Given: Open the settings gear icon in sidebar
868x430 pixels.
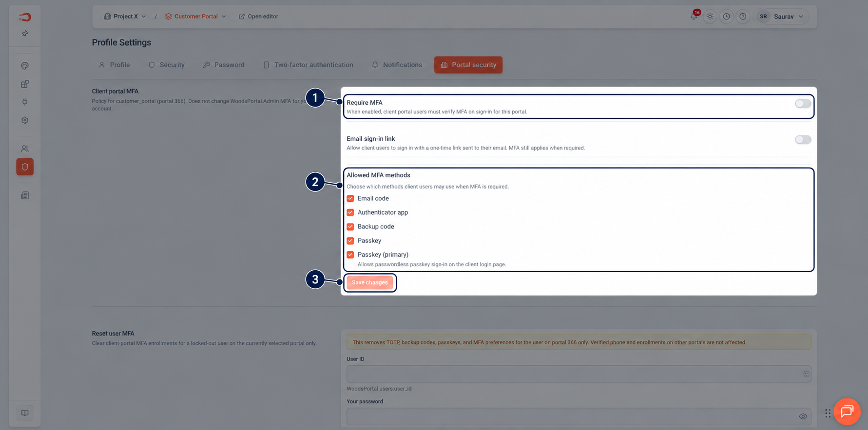Looking at the screenshot, I should [x=25, y=120].
